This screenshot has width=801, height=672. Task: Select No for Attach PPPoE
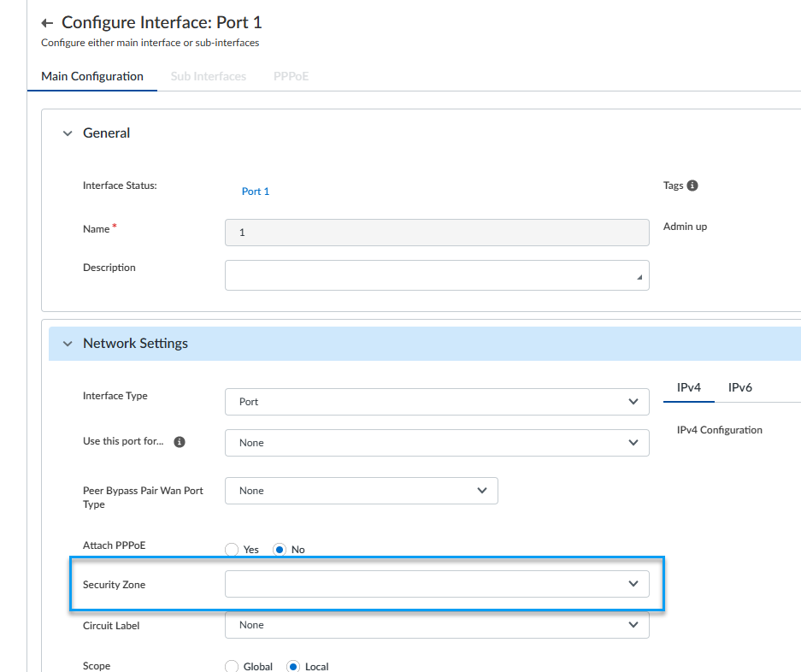(280, 550)
